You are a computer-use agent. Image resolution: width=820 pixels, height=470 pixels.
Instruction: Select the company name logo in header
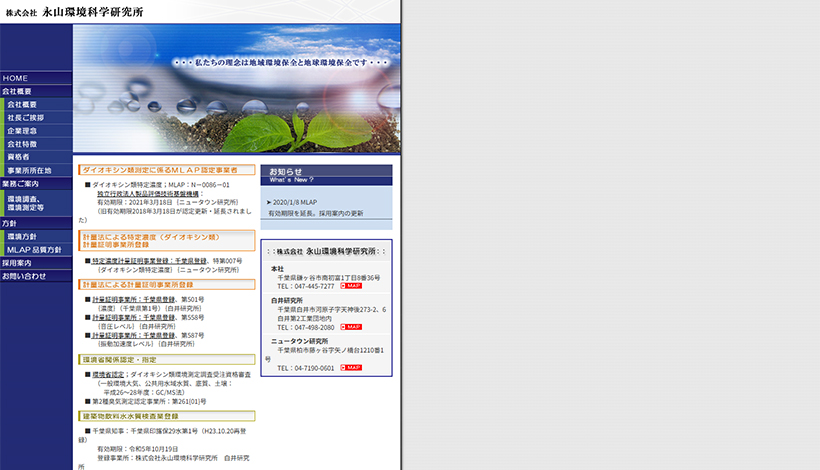coord(74,12)
